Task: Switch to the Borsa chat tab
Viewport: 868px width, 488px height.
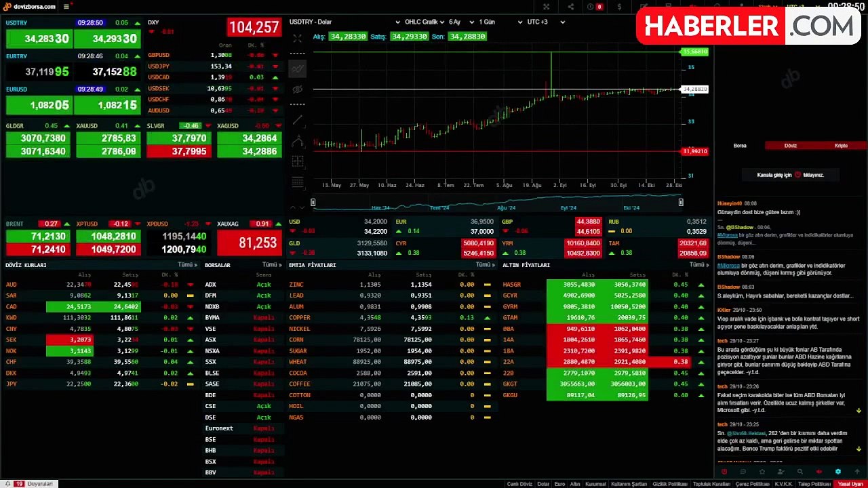Action: [740, 146]
